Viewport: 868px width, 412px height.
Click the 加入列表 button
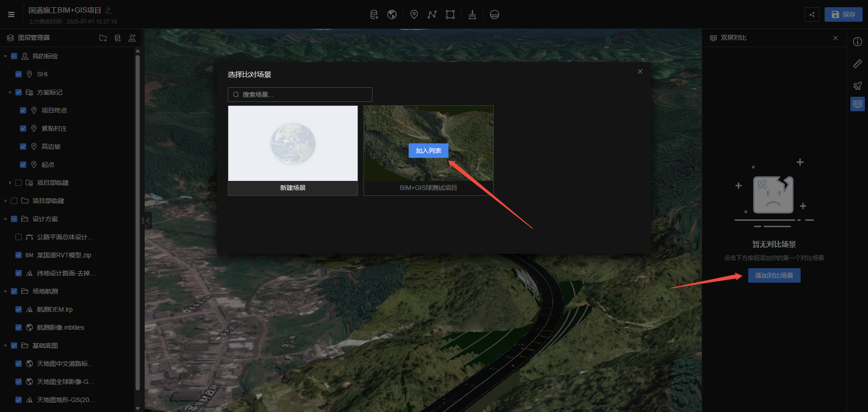pyautogui.click(x=428, y=151)
